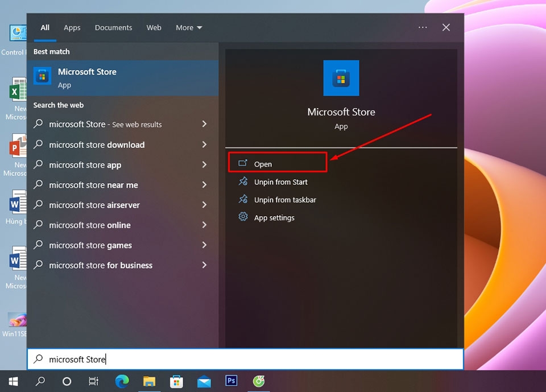
Task: Open the Excel desktop shortcut
Action: 19,89
